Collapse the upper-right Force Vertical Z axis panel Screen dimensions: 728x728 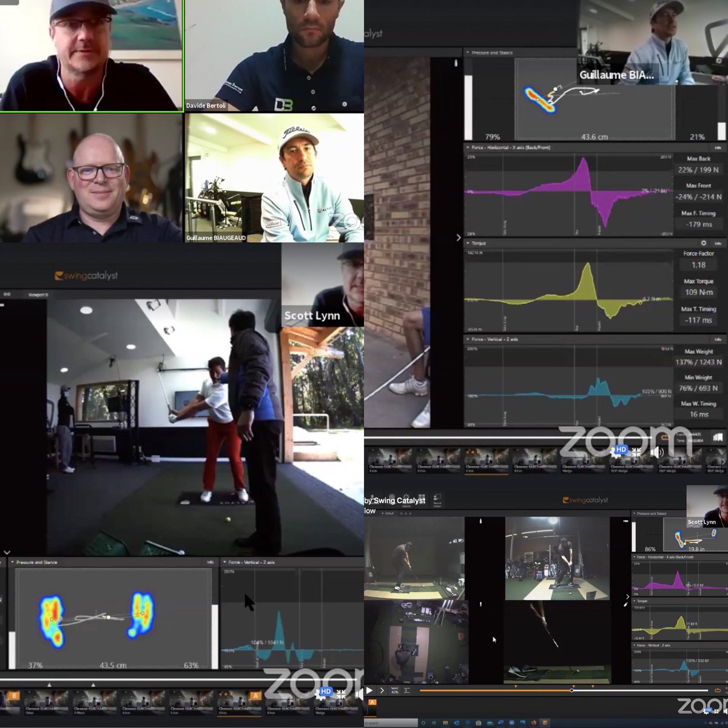[468, 339]
